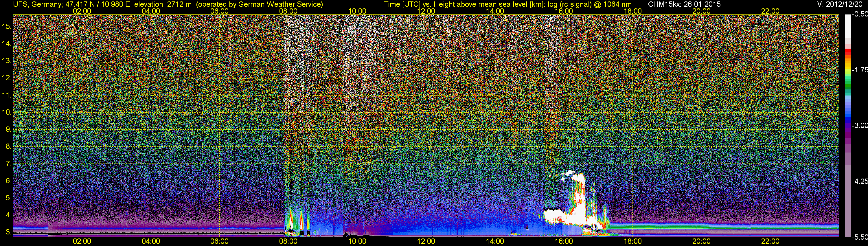Click the '-5.50' color scale value

click(860, 237)
